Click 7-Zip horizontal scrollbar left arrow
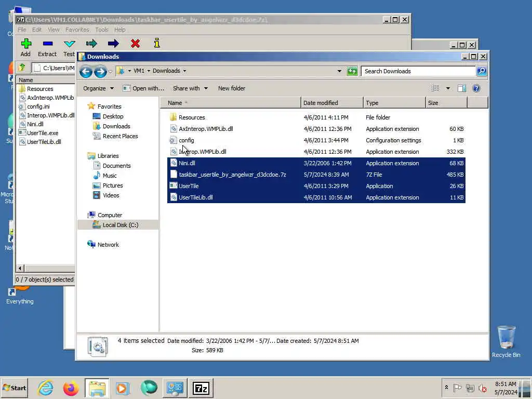Viewport: 532px width, 399px height. (20, 269)
